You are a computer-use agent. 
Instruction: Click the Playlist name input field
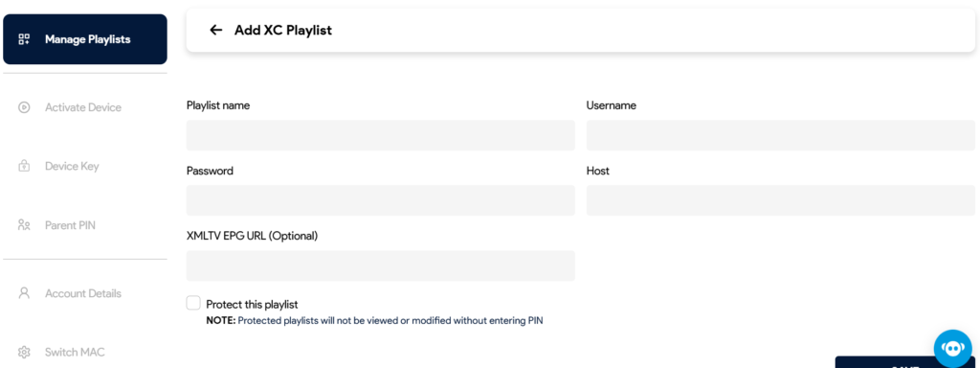tap(381, 135)
